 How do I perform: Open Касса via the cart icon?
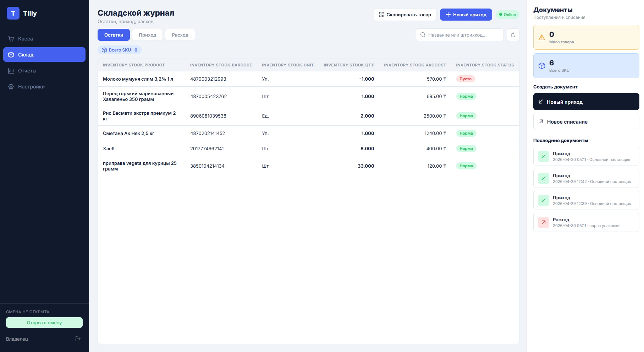(11, 39)
